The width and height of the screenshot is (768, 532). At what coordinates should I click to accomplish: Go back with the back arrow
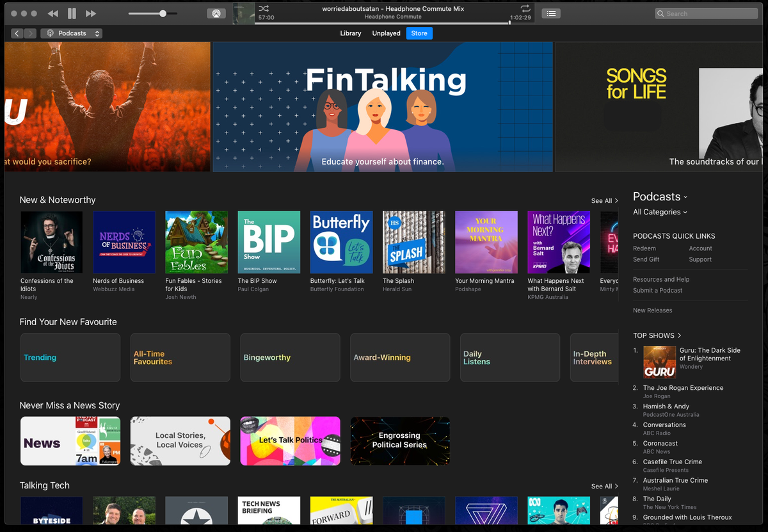[x=17, y=33]
